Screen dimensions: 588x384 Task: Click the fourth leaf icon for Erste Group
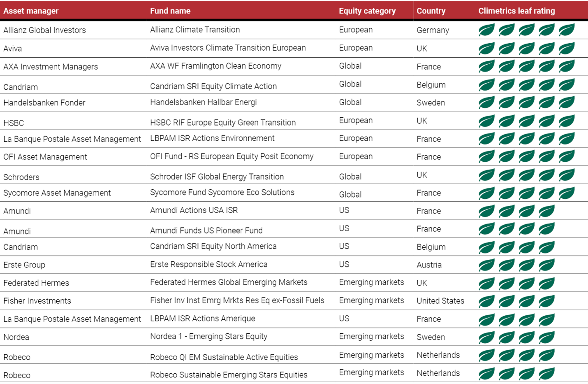[546, 265]
